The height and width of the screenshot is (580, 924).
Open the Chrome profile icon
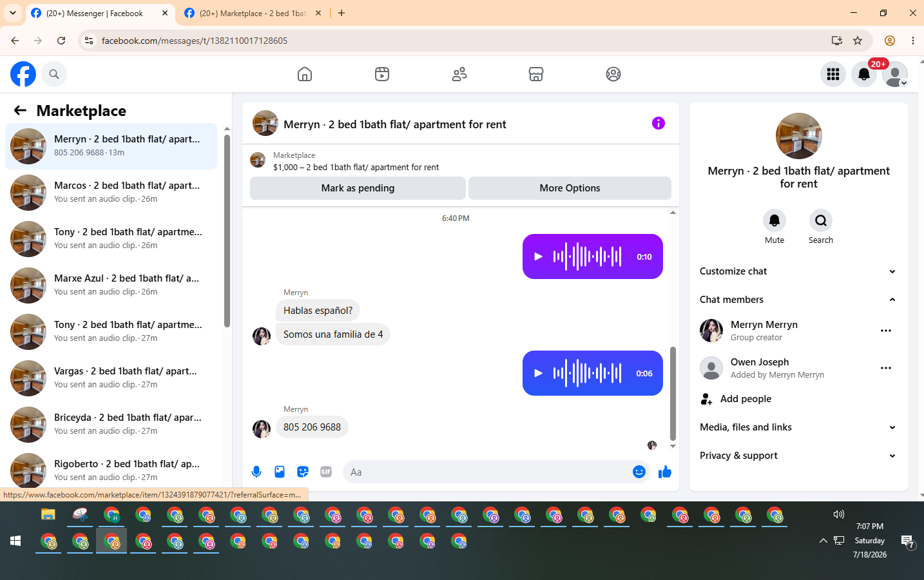(890, 41)
